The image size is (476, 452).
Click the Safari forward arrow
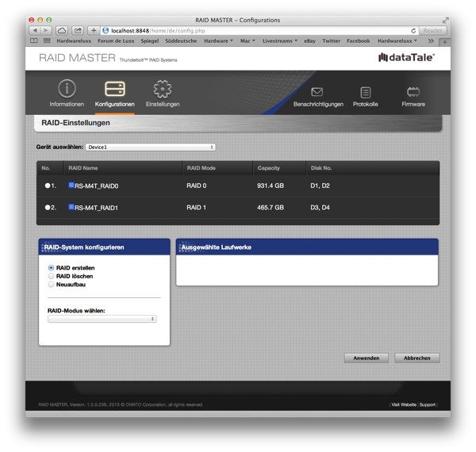46,31
